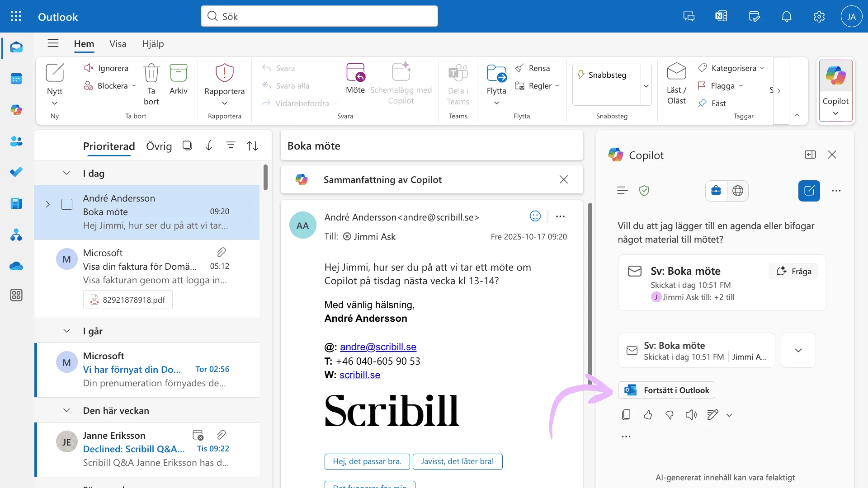Viewport: 868px width, 488px height.
Task: Copy Copilot response with copy icon
Action: coord(626,415)
